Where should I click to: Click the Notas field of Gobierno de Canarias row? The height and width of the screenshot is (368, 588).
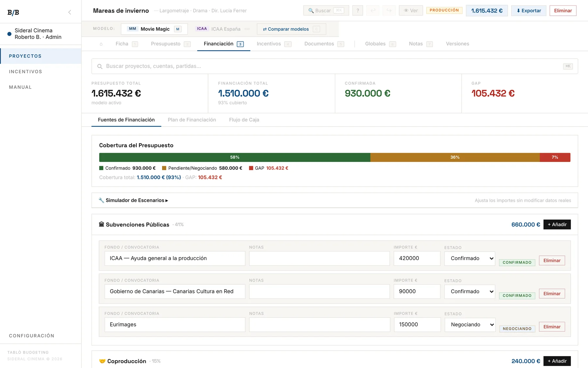[319, 291]
